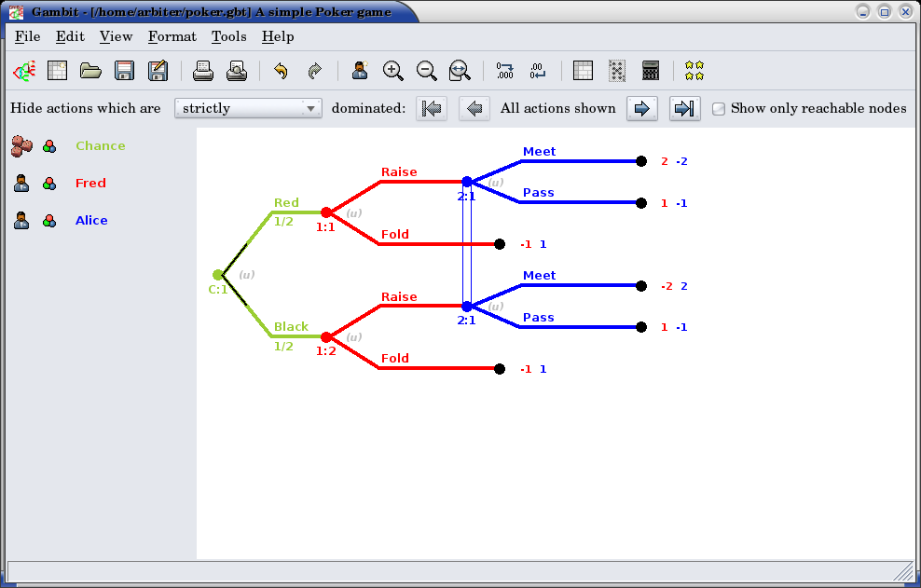
Task: Zoom in on the game tree
Action: [x=393, y=71]
